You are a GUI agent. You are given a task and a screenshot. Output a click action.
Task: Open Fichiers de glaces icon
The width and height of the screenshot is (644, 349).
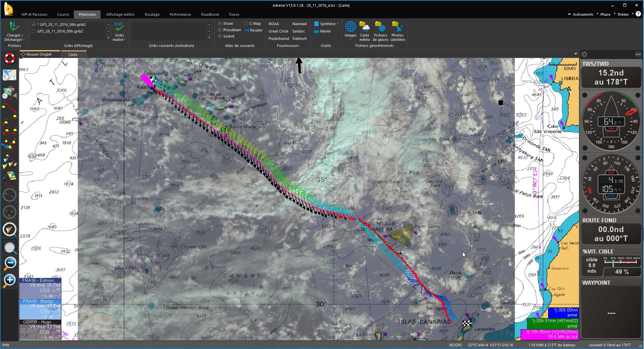[380, 26]
